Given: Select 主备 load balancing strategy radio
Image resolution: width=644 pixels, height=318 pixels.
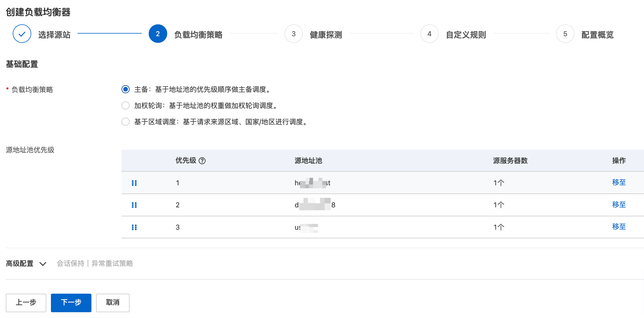Looking at the screenshot, I should [126, 89].
